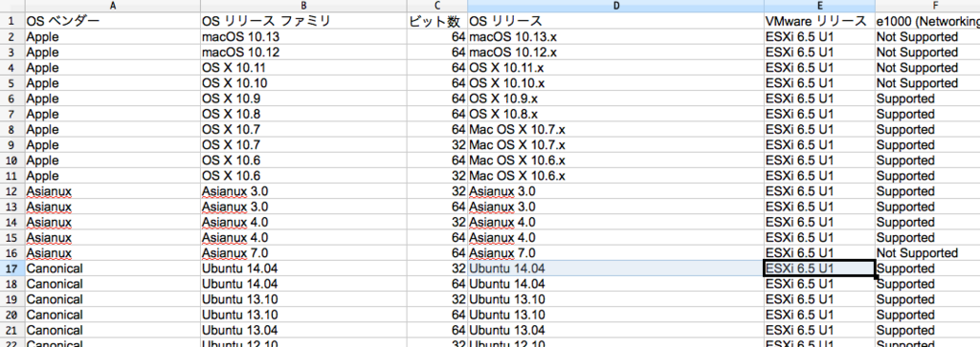Select column A header
The height and width of the screenshot is (347, 980).
click(113, 6)
